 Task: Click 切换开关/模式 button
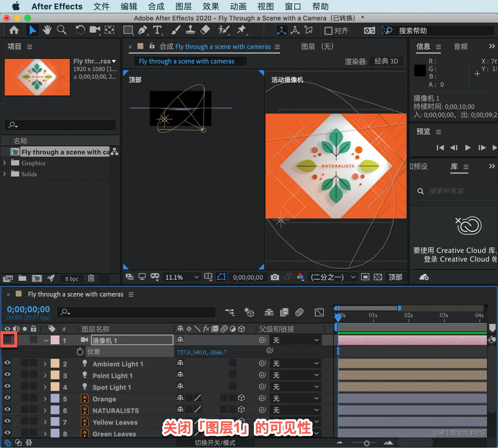(215, 443)
